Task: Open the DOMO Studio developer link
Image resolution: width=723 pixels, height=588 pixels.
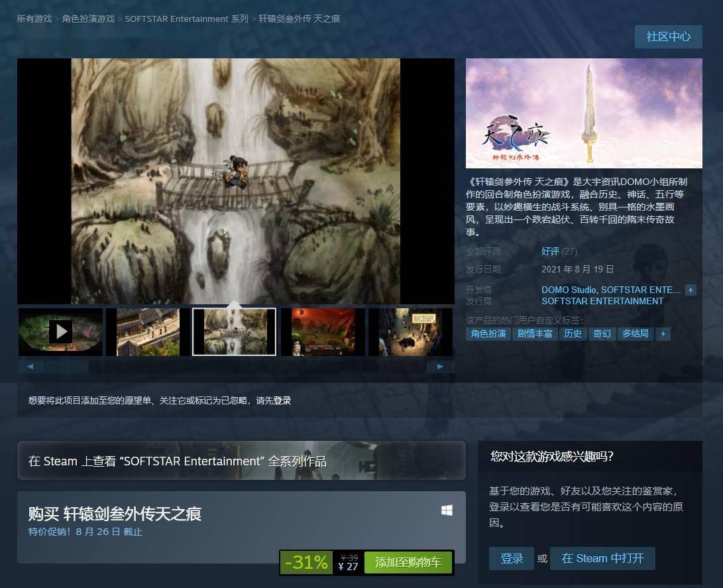Action: tap(569, 290)
